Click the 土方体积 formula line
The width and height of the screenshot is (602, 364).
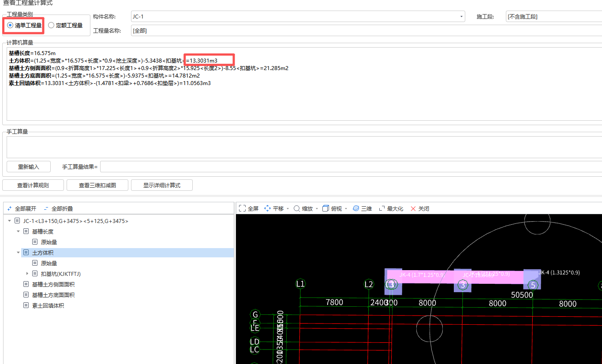pyautogui.click(x=113, y=60)
